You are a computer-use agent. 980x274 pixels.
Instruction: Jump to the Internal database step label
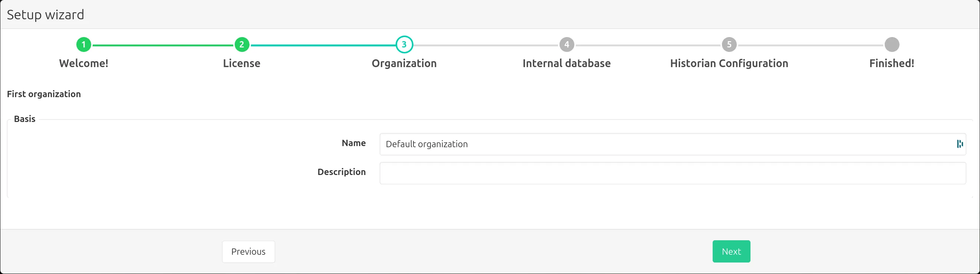567,63
